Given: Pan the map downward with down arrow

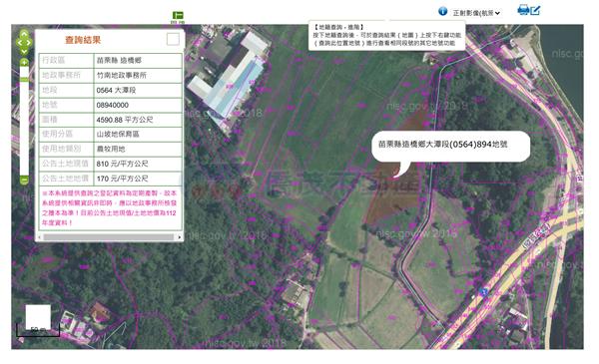Looking at the screenshot, I should [x=24, y=51].
